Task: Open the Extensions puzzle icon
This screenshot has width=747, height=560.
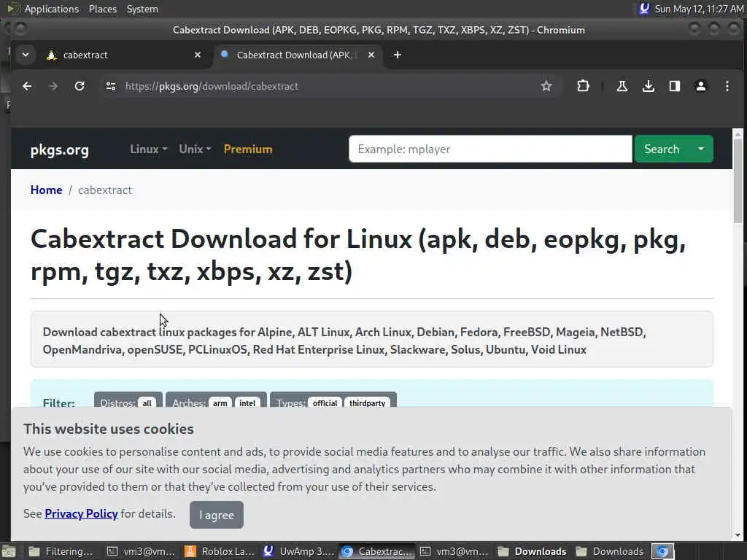Action: coord(583,86)
